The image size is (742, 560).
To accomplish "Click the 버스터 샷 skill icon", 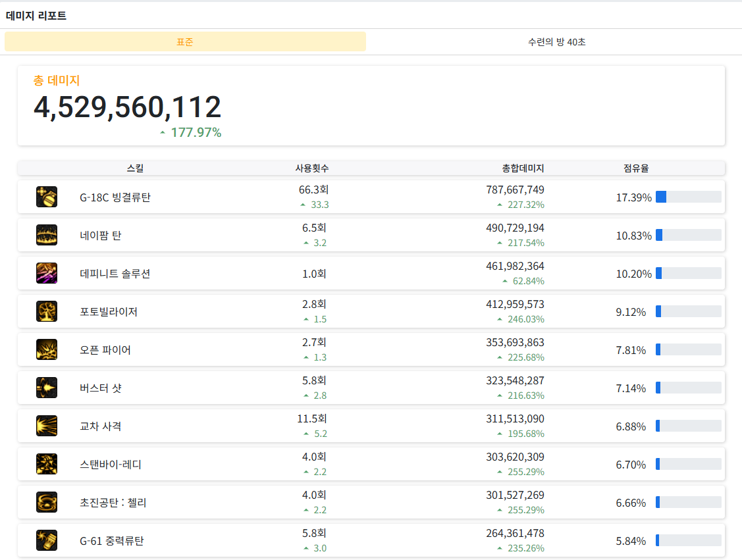I will tap(47, 388).
